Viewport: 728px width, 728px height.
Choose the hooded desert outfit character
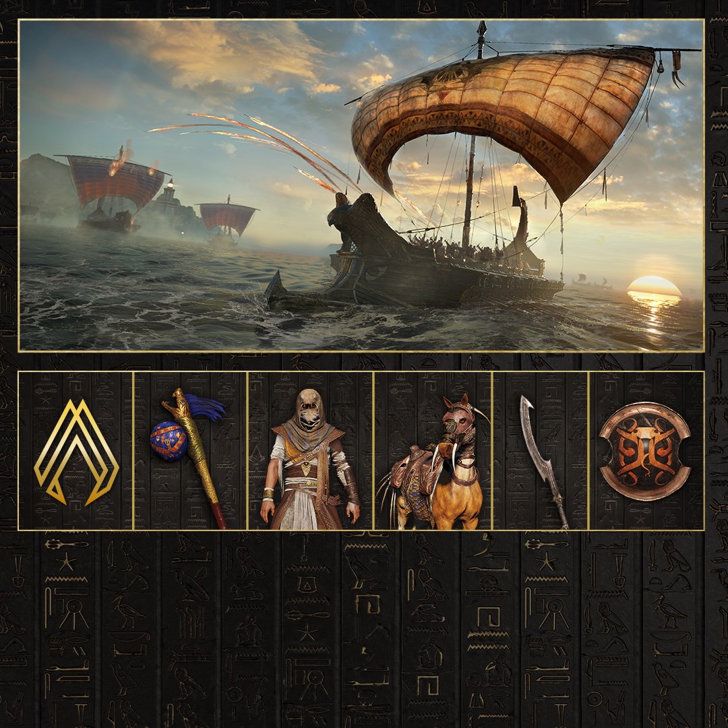point(310,459)
